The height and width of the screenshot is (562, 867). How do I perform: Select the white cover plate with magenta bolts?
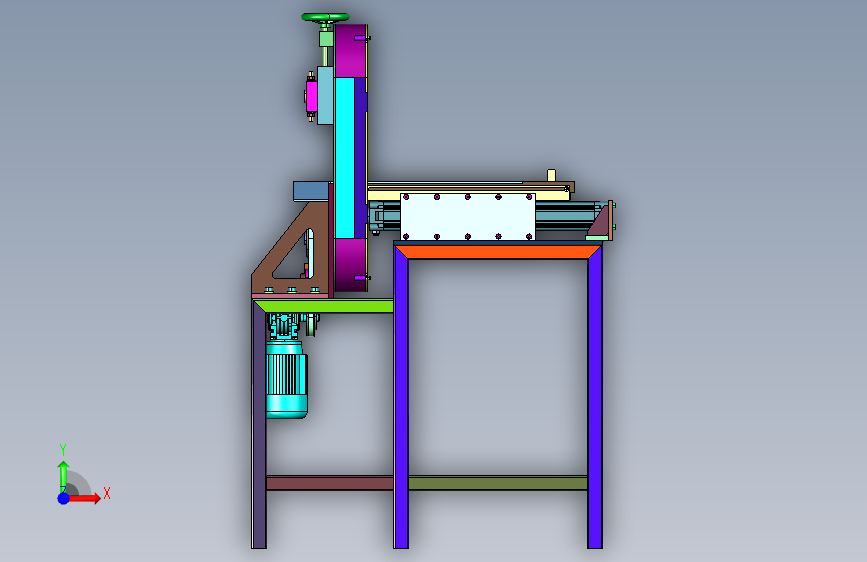coord(467,216)
